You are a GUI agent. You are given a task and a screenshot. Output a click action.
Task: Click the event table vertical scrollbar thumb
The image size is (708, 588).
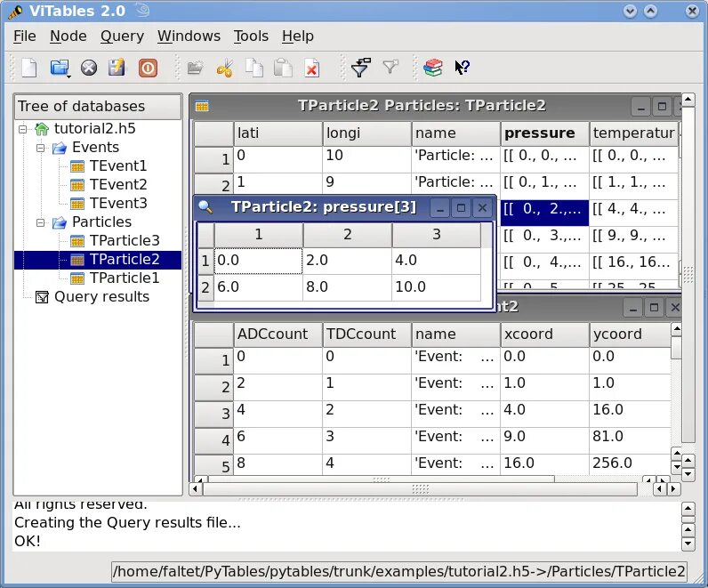pos(676,348)
